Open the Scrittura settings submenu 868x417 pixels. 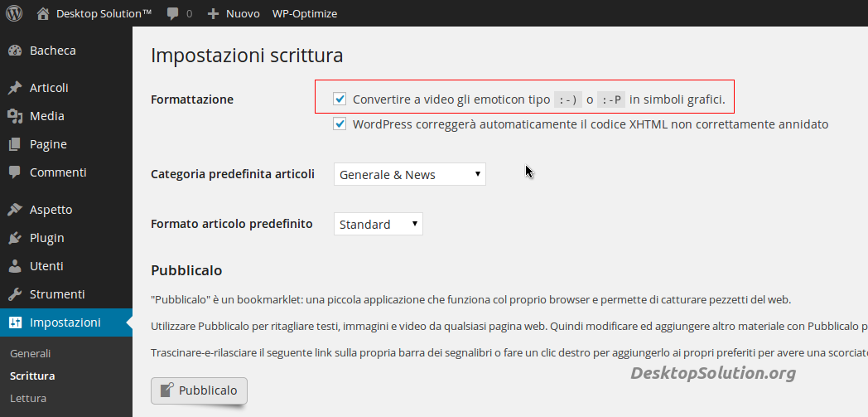32,376
